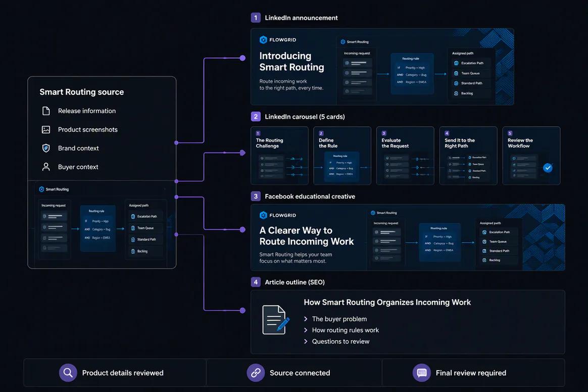Click the Buyer context person icon
Screen dimensions: 588x392
[46, 167]
